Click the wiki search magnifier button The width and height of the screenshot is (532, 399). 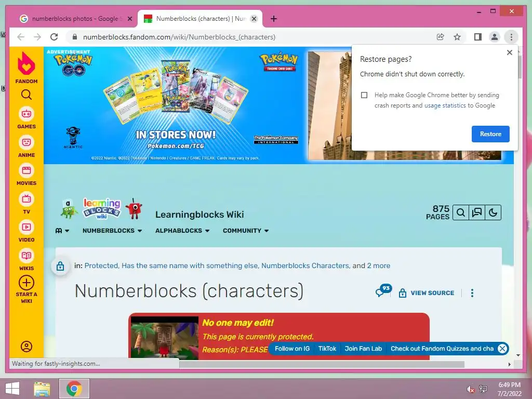460,212
